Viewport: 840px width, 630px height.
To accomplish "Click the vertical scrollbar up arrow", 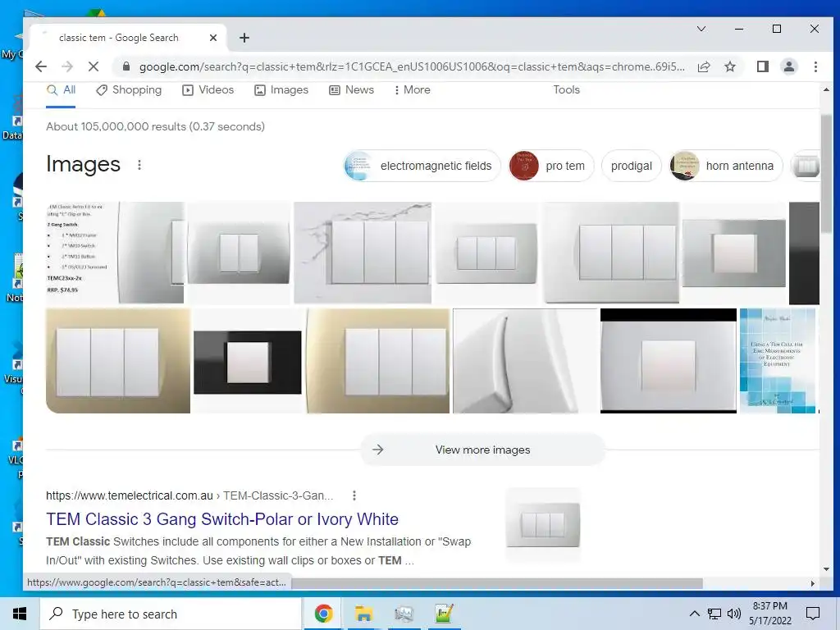I will (826, 89).
